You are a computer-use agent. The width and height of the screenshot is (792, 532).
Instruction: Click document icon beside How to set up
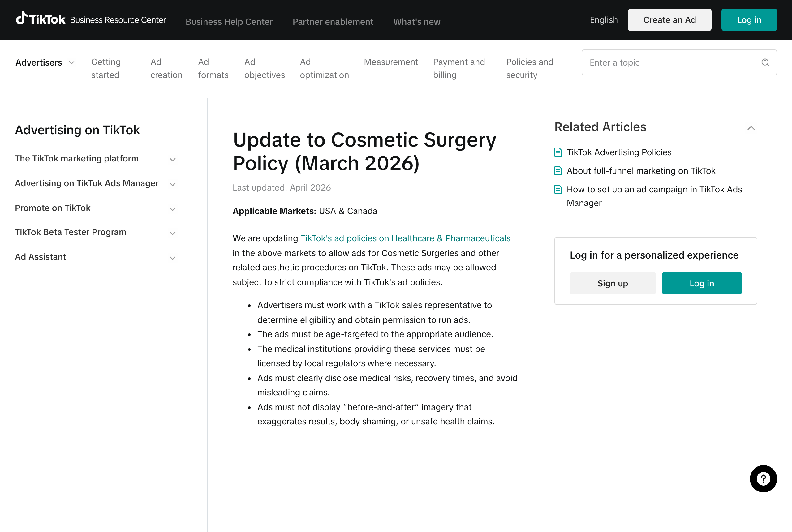[558, 189]
